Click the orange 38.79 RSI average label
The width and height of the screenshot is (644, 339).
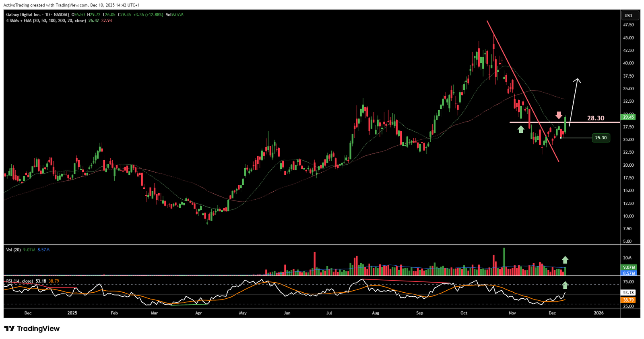point(628,300)
